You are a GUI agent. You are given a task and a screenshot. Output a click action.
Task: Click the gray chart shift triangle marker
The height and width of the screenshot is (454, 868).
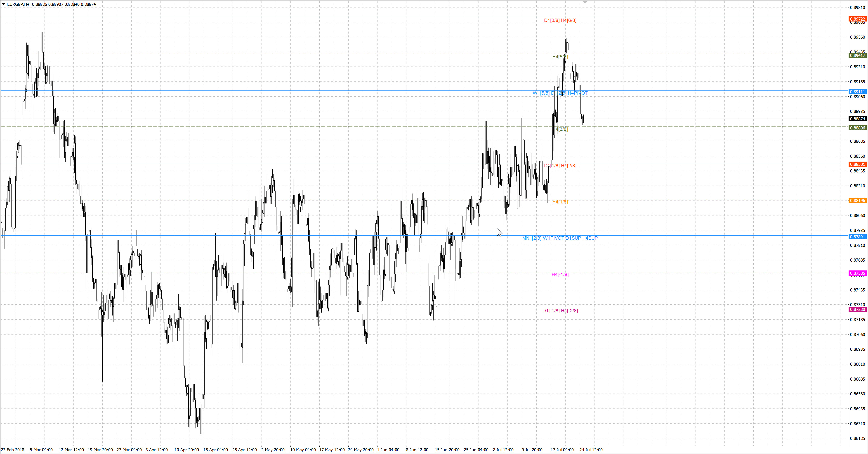[585, 2]
